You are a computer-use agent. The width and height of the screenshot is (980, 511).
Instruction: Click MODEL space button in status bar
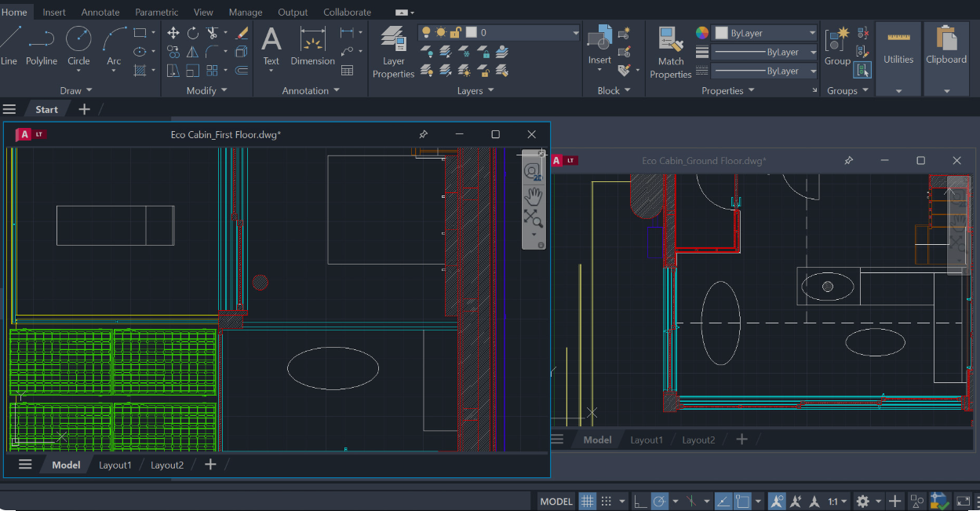click(x=557, y=501)
